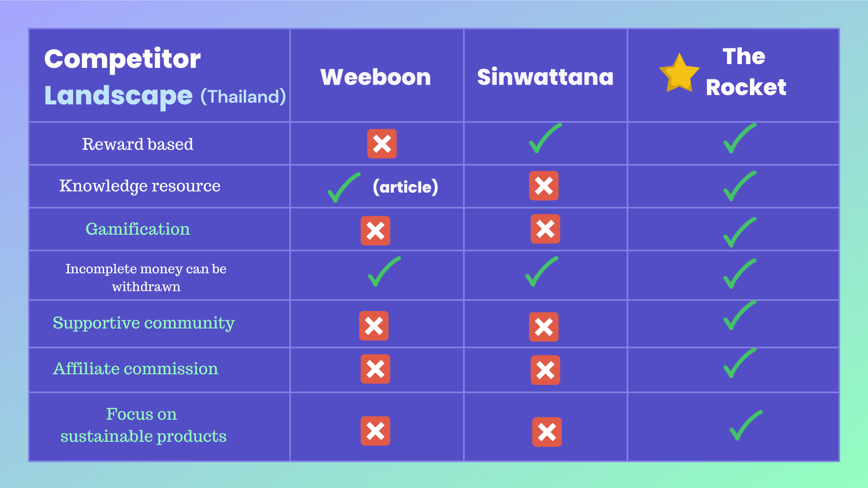Screen dimensions: 868x488
Task: Click Weeboon's red X for Reward based
Action: click(382, 144)
